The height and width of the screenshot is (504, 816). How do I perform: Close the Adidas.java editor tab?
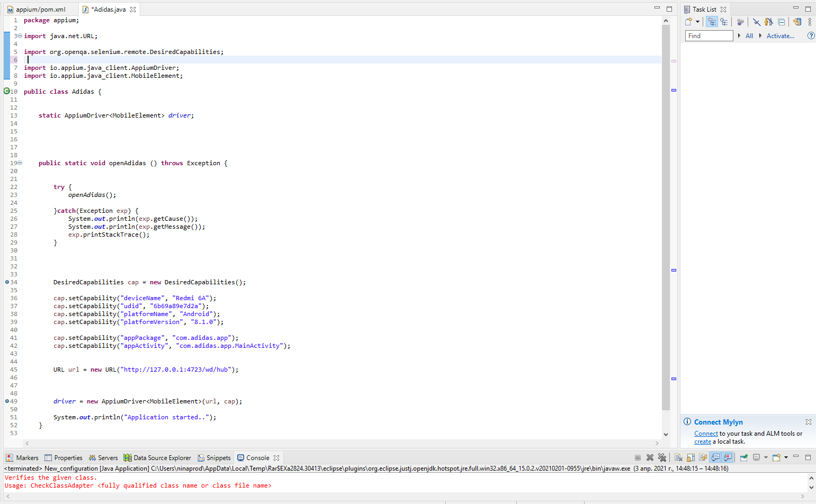pos(133,10)
